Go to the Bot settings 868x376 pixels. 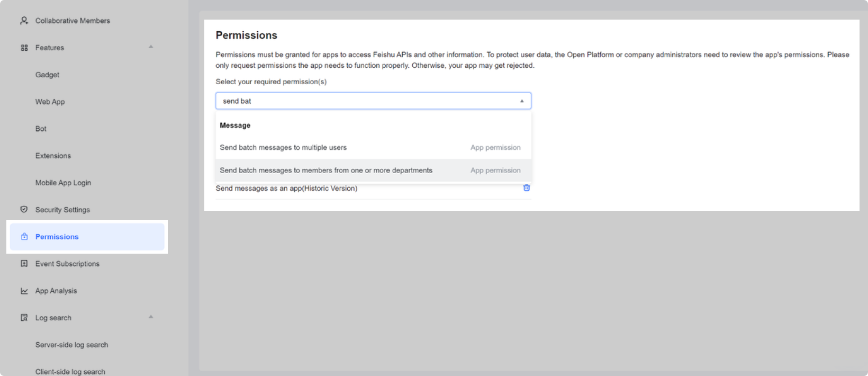coord(41,129)
